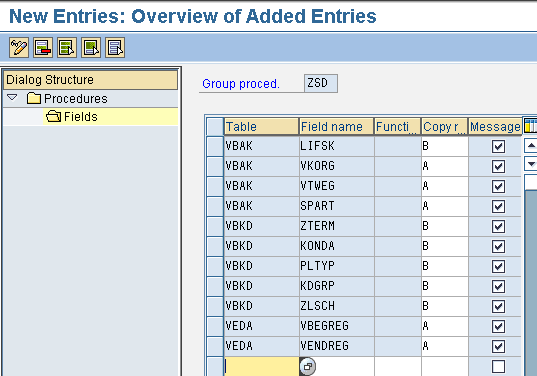Click the Copy rule cell for ZTERM row
Screen dimensions: 537x376
point(445,226)
